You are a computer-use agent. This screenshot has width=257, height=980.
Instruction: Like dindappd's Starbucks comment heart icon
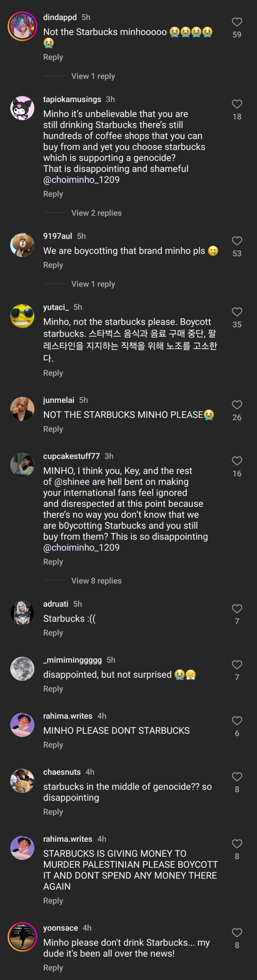click(x=237, y=21)
